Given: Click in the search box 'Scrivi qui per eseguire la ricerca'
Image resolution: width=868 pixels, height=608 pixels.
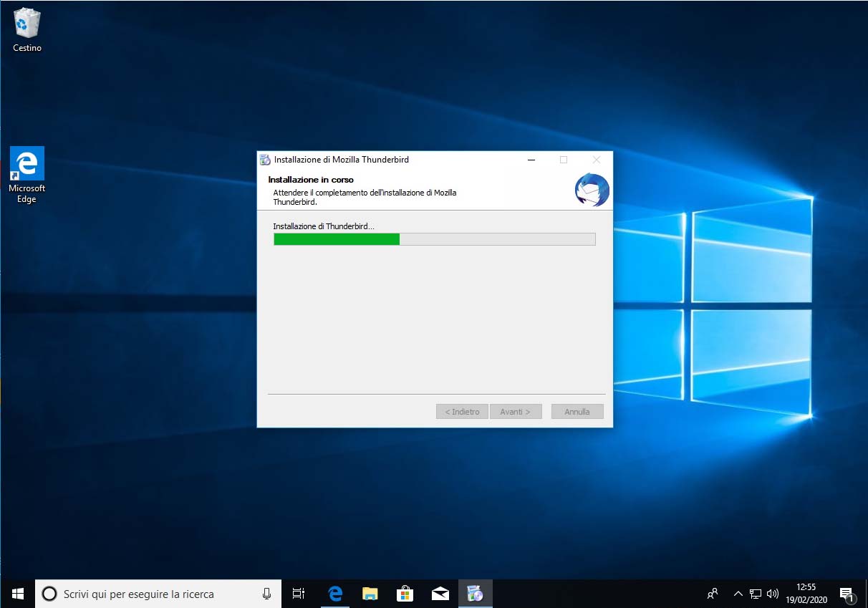Looking at the screenshot, I should click(x=158, y=594).
